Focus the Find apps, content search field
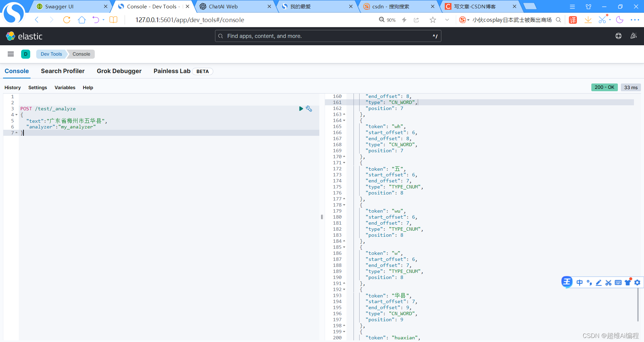This screenshot has height=342, width=644. 328,36
